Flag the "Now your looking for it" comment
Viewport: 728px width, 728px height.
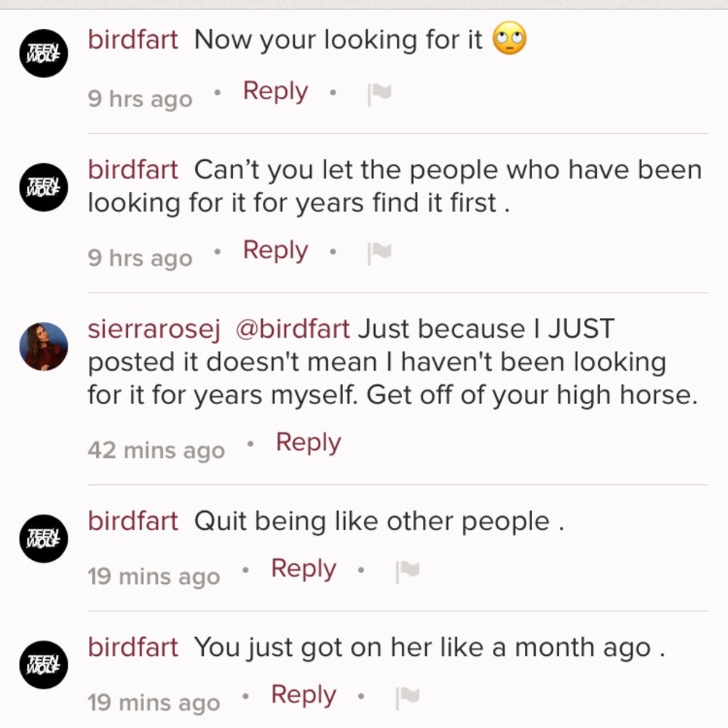(x=379, y=94)
